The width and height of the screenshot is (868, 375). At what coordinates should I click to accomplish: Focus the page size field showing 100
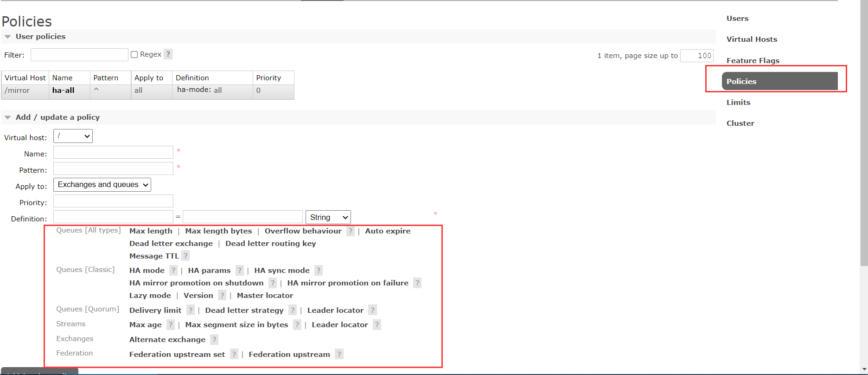(697, 56)
